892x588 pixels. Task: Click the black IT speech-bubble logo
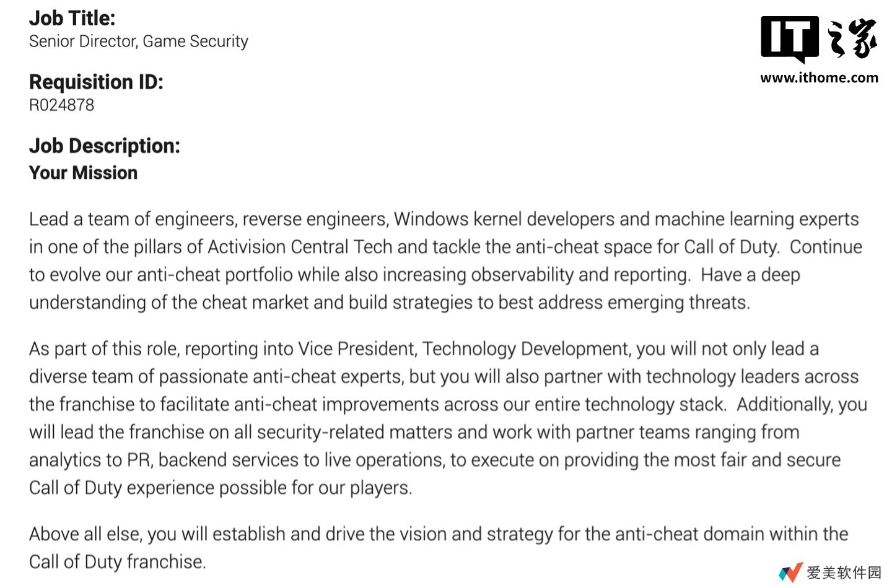click(x=789, y=38)
